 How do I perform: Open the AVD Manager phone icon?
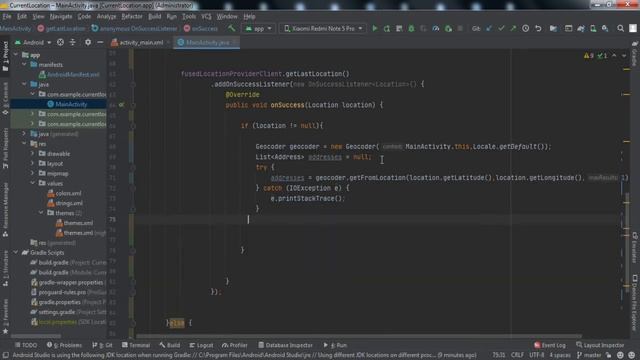[x=593, y=28]
